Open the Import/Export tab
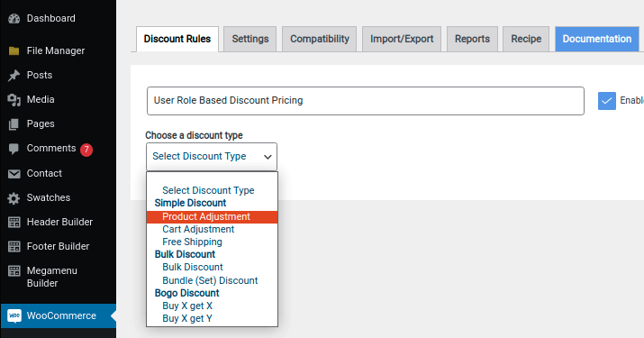 pyautogui.click(x=402, y=39)
